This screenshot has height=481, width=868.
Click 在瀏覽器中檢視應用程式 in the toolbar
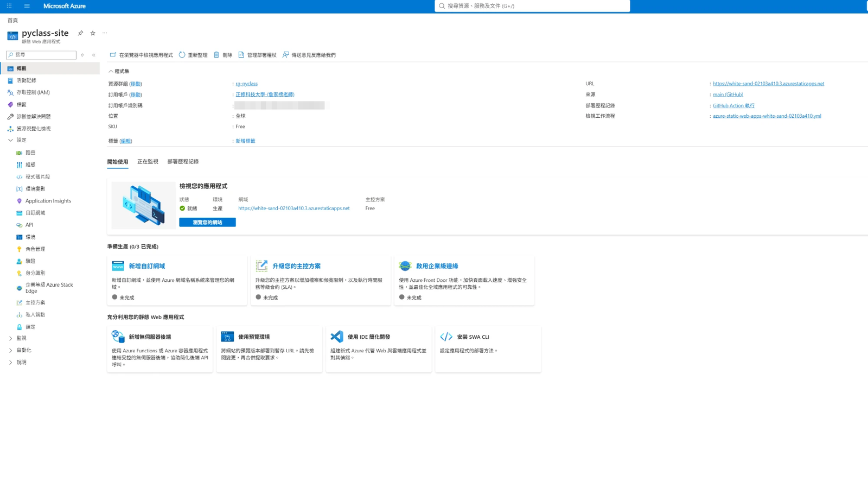[x=141, y=55]
